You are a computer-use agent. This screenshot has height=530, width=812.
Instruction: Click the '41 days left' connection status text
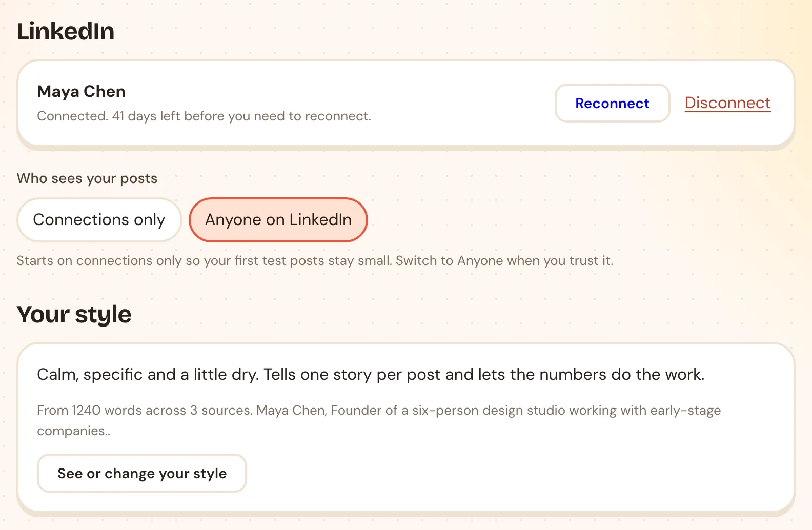pyautogui.click(x=204, y=116)
